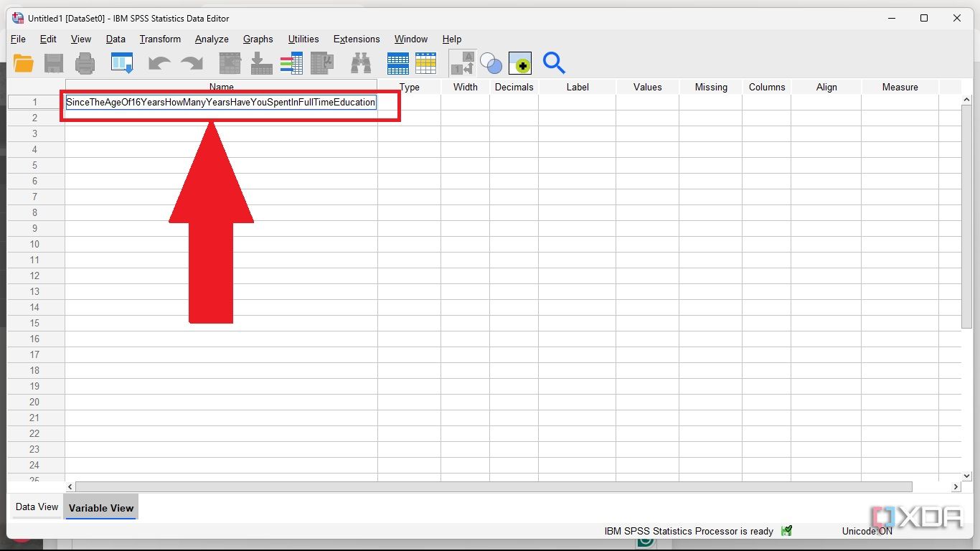Viewport: 980px width, 551px height.
Task: Switch to the Data View tab
Action: click(x=37, y=507)
